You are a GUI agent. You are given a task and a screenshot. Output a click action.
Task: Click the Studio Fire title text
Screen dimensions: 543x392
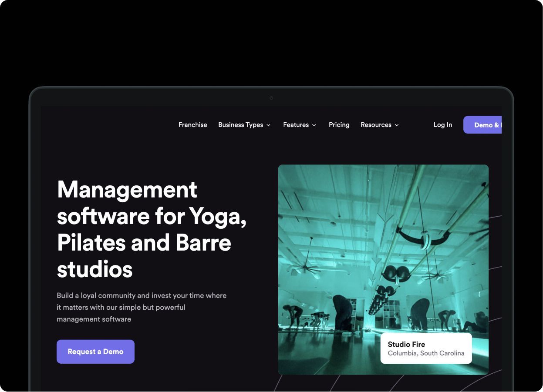406,344
